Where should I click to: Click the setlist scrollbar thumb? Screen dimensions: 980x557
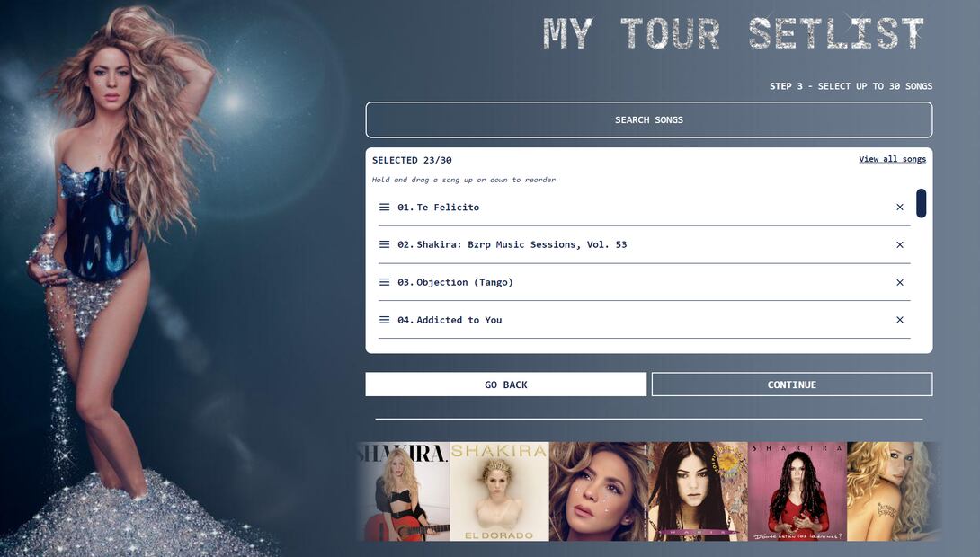tap(921, 203)
